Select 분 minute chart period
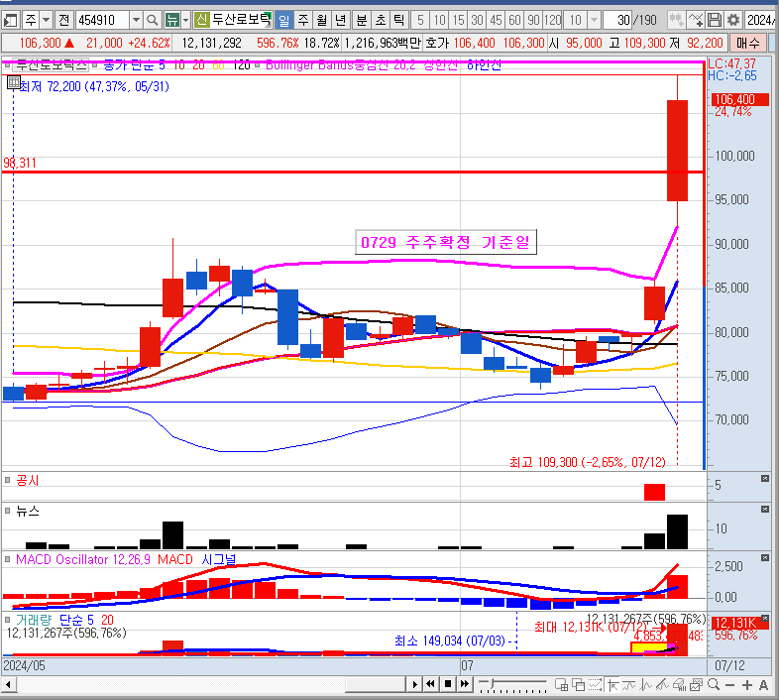779x700 pixels. coord(362,21)
